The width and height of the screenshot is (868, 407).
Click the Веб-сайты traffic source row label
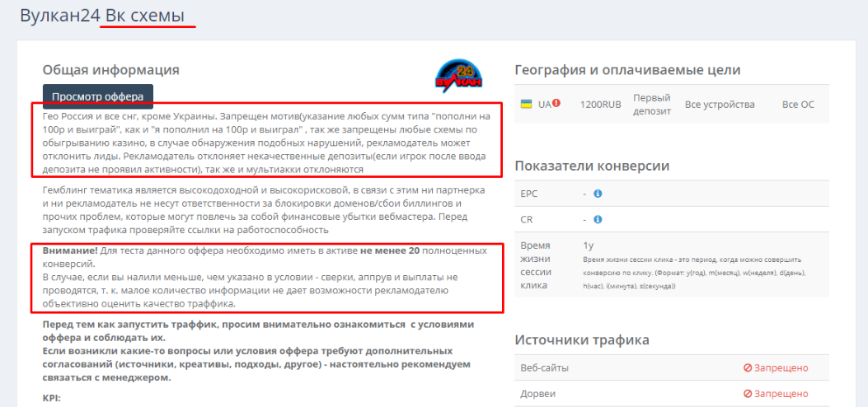coord(545,367)
